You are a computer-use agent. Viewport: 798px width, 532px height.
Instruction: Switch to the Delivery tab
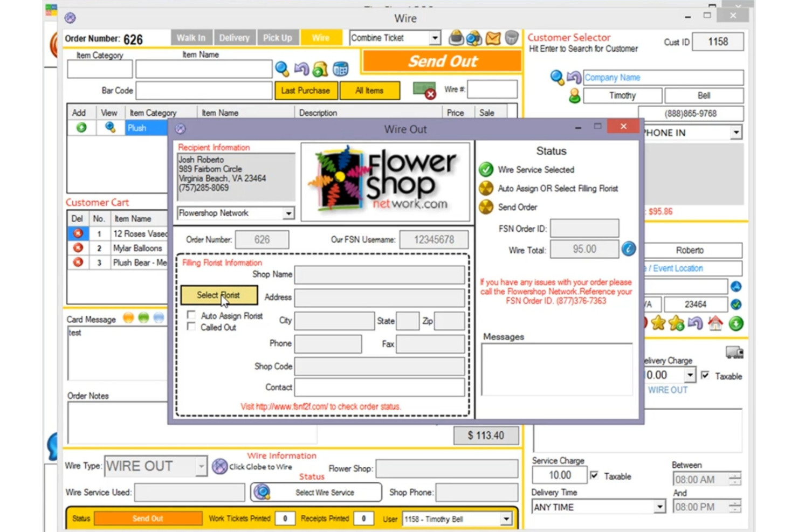click(235, 38)
